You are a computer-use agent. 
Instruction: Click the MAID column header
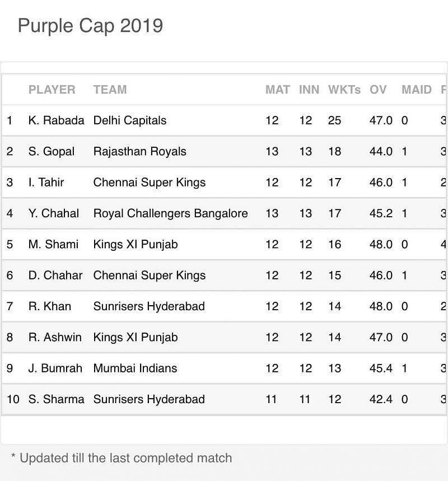pyautogui.click(x=417, y=90)
